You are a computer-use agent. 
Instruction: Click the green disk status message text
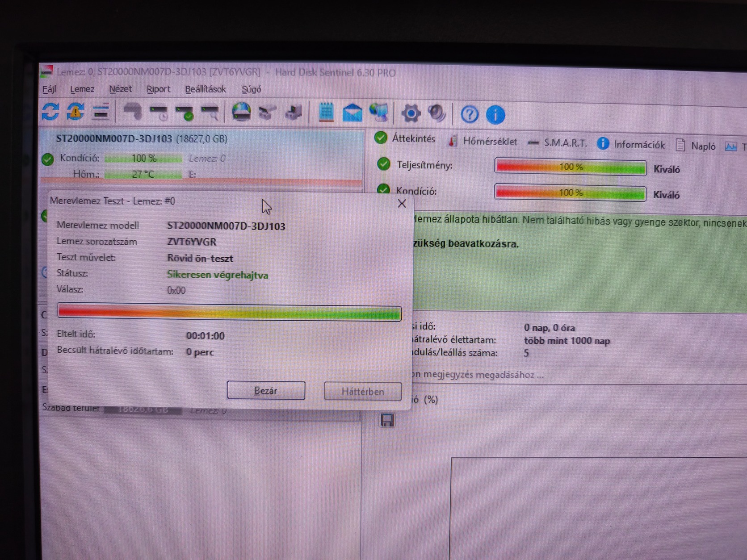[x=580, y=232]
